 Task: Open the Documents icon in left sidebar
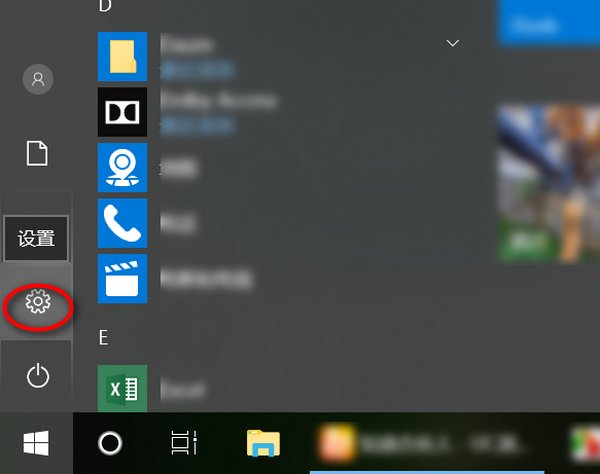(37, 154)
